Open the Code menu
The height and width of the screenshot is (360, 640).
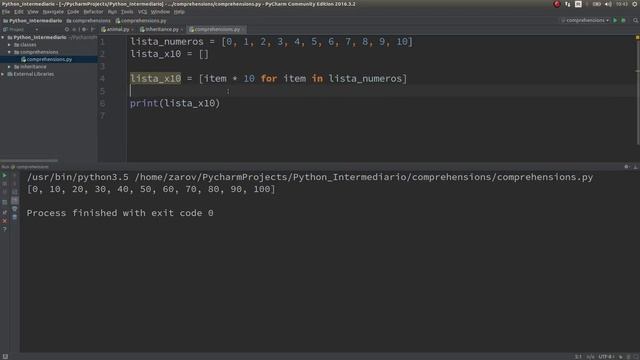click(x=73, y=12)
